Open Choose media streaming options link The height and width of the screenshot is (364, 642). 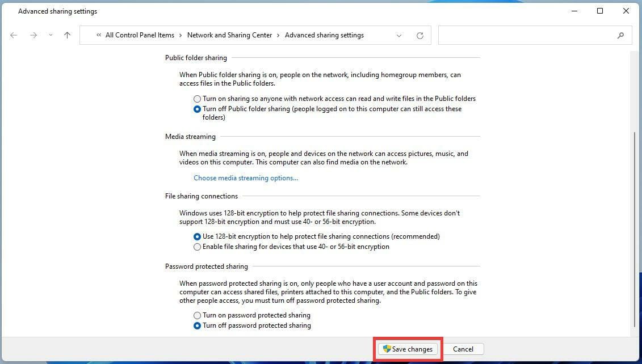click(245, 177)
